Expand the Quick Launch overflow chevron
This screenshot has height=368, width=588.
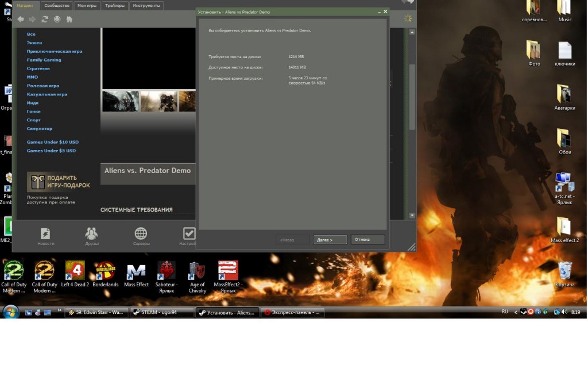click(x=59, y=310)
